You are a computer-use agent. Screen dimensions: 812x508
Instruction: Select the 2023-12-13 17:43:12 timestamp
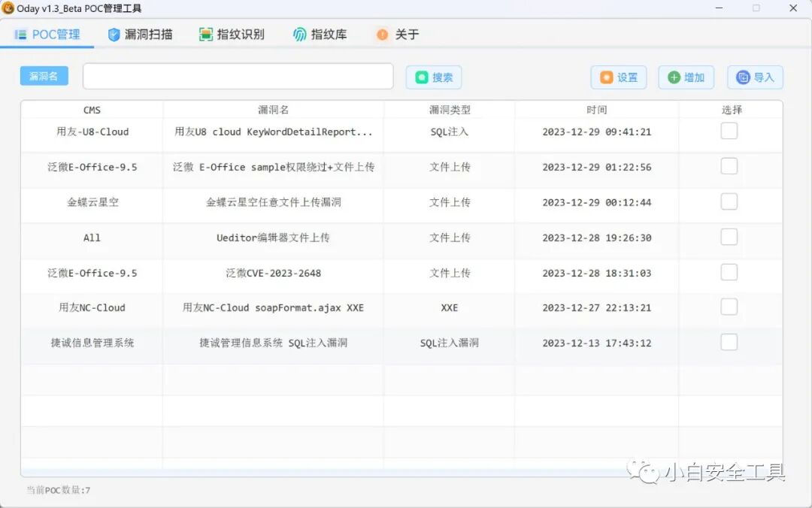(x=596, y=343)
